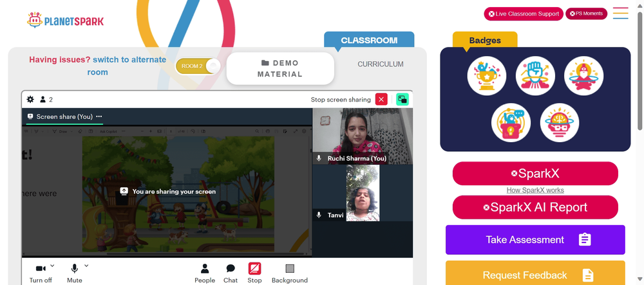Click Ruchi Sharma's video tile
The height and width of the screenshot is (285, 644).
pos(363,136)
